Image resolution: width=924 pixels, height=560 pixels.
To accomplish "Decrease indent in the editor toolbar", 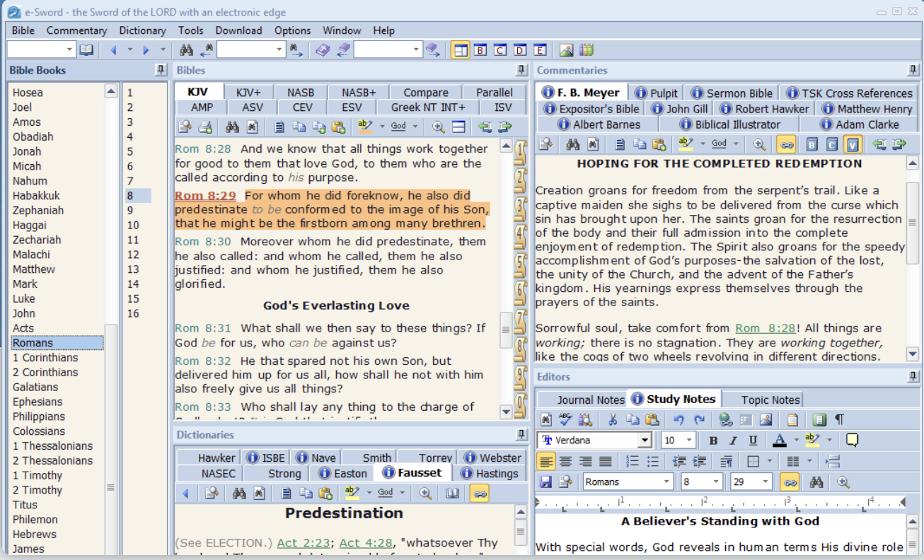I will click(x=679, y=461).
